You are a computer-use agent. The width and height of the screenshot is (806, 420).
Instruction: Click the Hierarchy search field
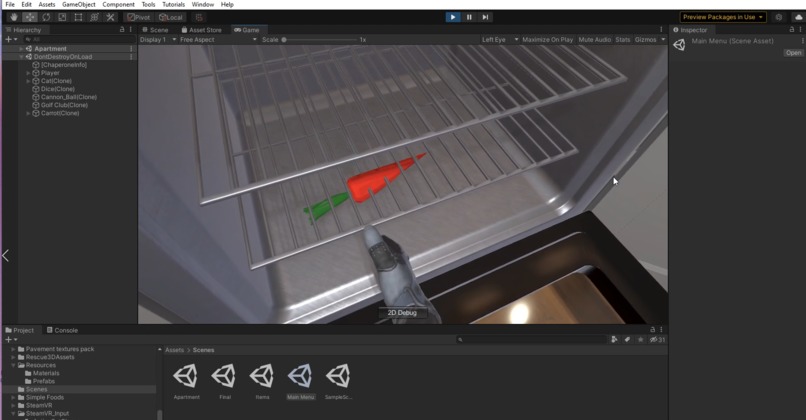tap(79, 39)
